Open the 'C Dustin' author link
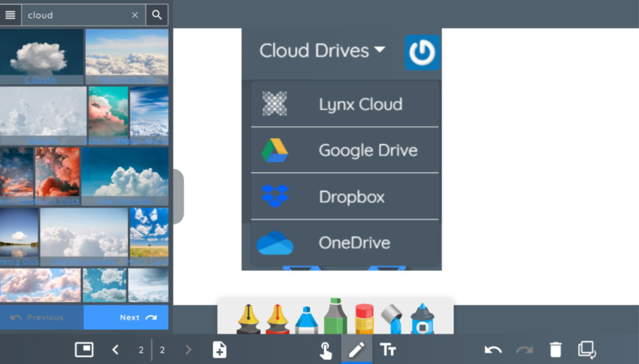Screen dimensions: 639x364 point(41,80)
